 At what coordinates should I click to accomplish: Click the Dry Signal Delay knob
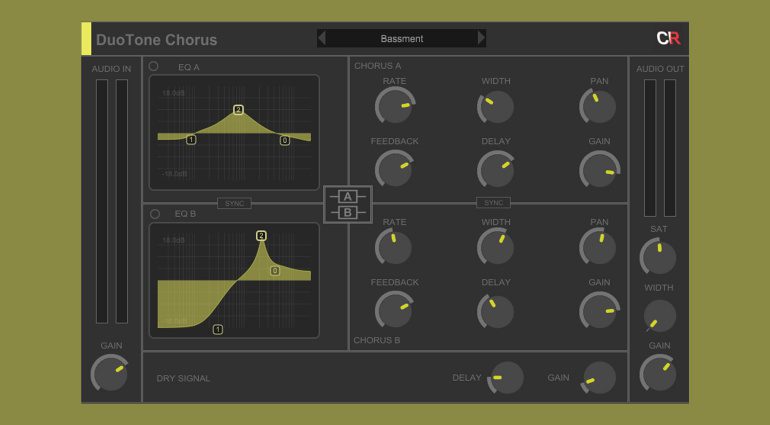point(505,378)
